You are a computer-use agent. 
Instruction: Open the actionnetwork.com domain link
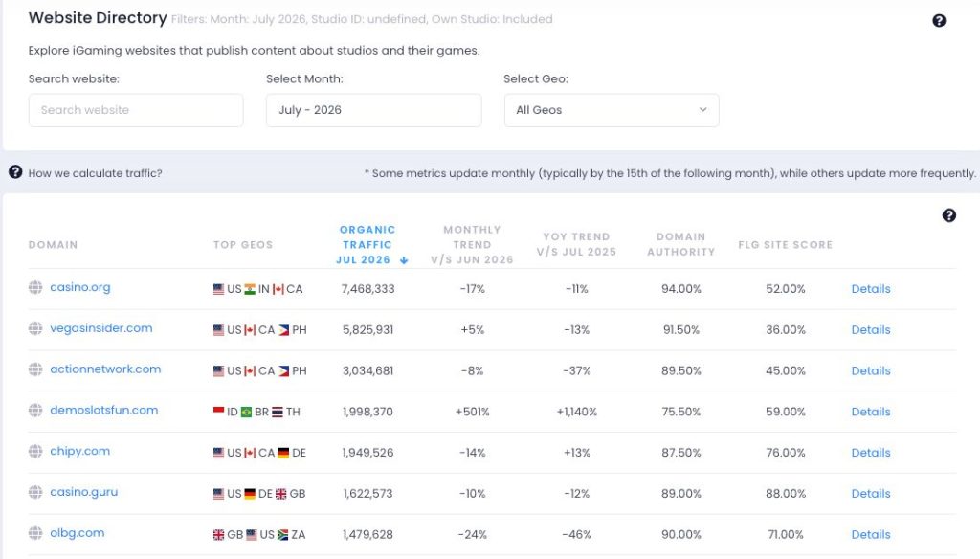pos(105,369)
